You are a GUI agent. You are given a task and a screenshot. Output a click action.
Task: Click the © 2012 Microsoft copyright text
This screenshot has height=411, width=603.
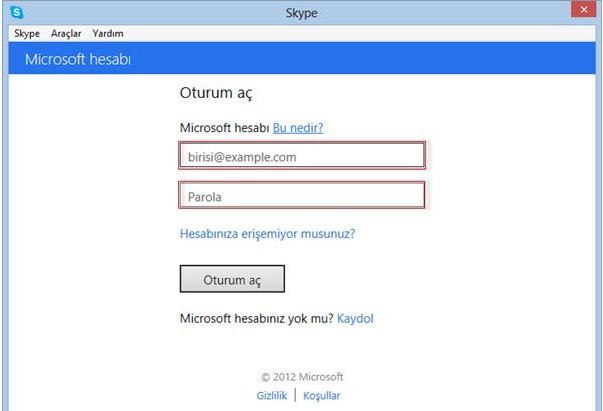coord(302,377)
